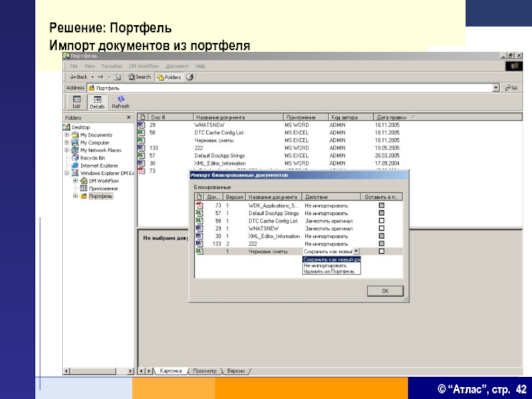Open the Address bar dropdown arrow

[495, 88]
